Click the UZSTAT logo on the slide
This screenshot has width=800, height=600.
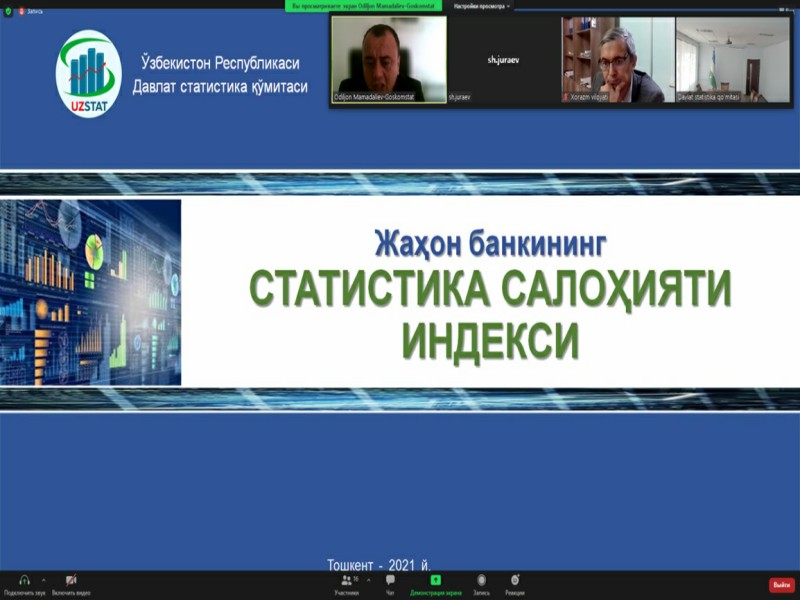[89, 74]
